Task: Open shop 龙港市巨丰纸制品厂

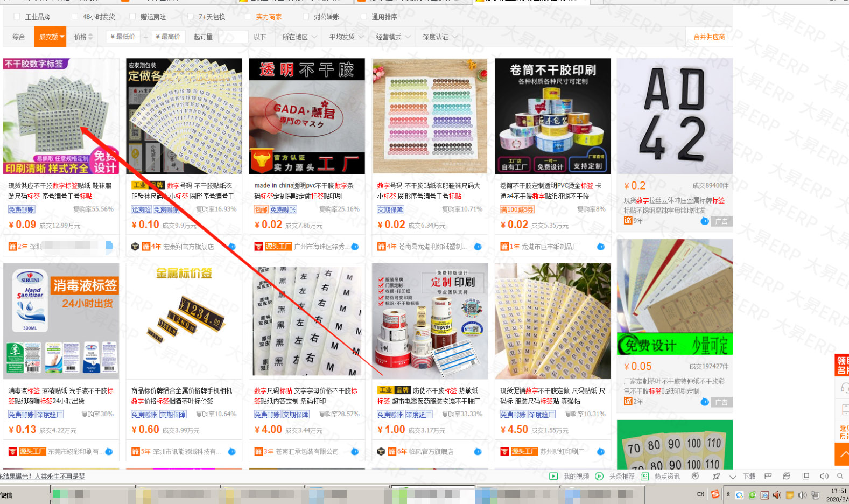Action: pos(550,247)
